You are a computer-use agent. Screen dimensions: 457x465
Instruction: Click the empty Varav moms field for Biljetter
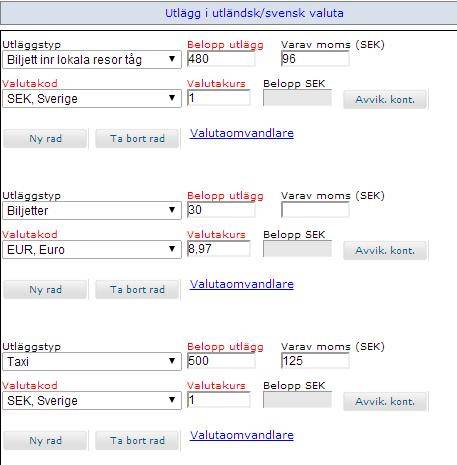pos(315,210)
